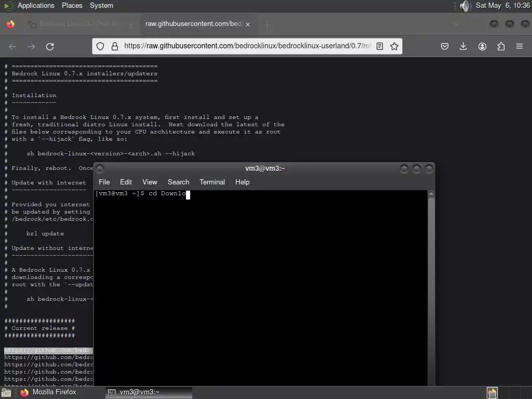
Task: Click the volume speaker icon
Action: (465, 6)
